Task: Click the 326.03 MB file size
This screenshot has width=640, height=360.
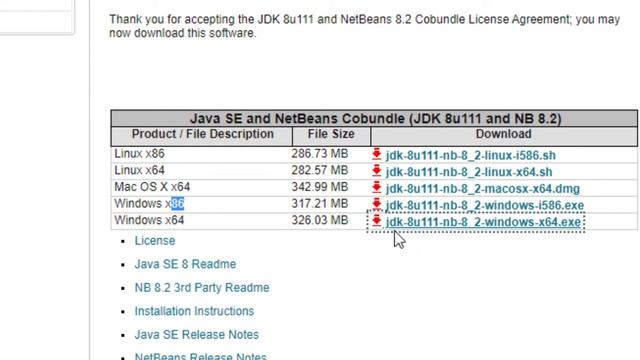Action: [320, 220]
